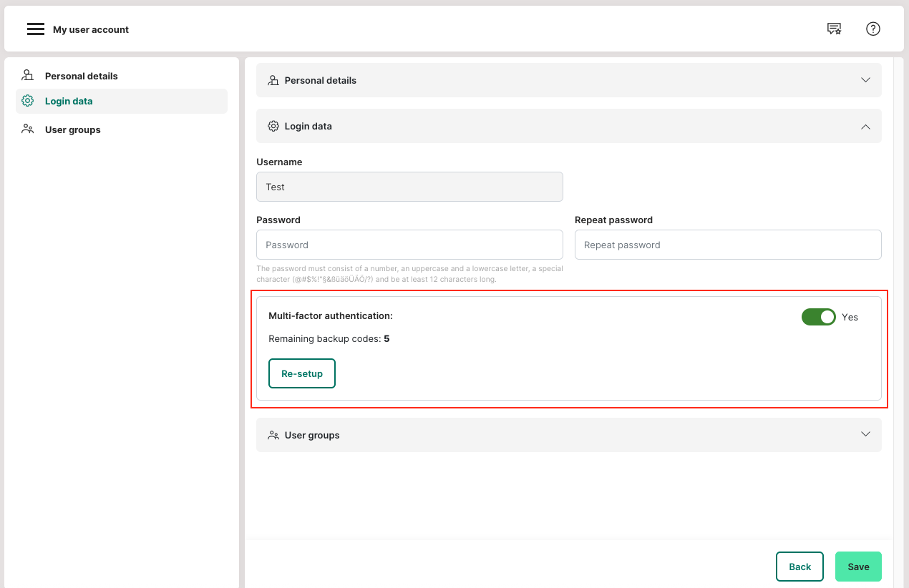
Task: Click the person icon in Personal details header
Action: pos(273,80)
